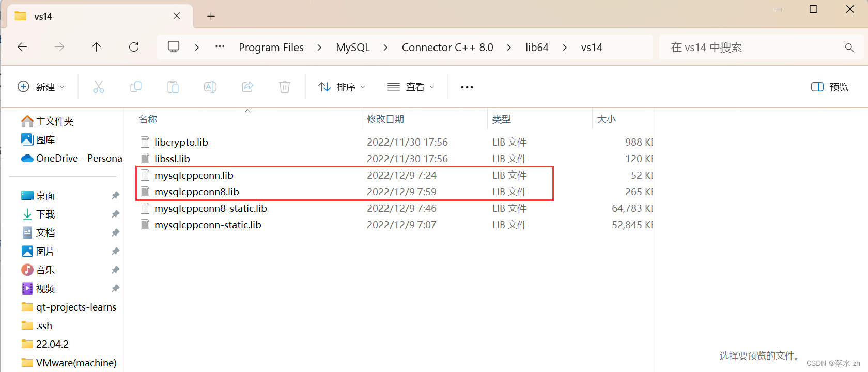This screenshot has height=372, width=868.
Task: Select the mysqlcppconn8-static.lib file
Action: (x=211, y=208)
